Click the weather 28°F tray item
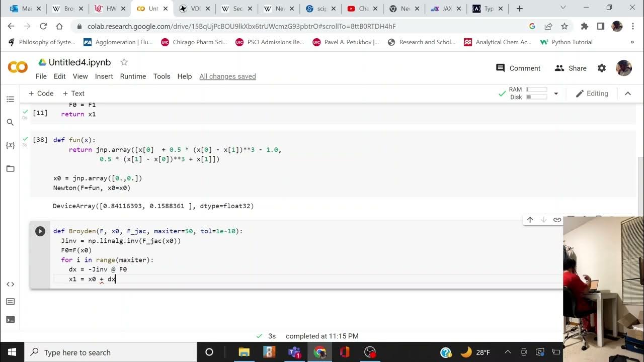 [x=475, y=352]
